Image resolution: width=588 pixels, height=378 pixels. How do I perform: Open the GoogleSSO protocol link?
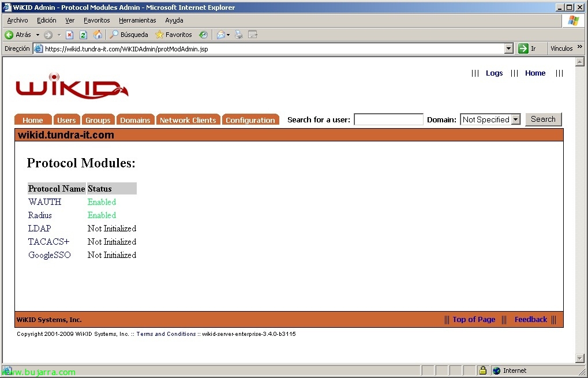pyautogui.click(x=50, y=255)
